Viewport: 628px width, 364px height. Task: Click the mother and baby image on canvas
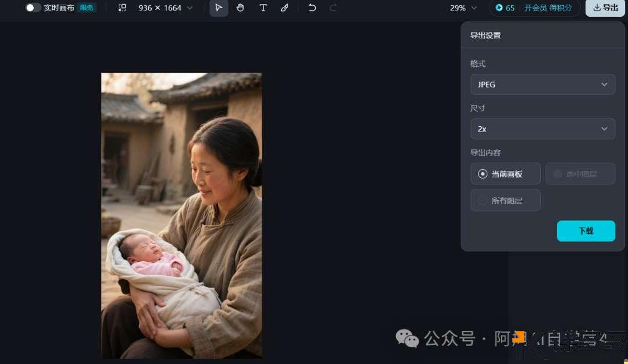181,215
